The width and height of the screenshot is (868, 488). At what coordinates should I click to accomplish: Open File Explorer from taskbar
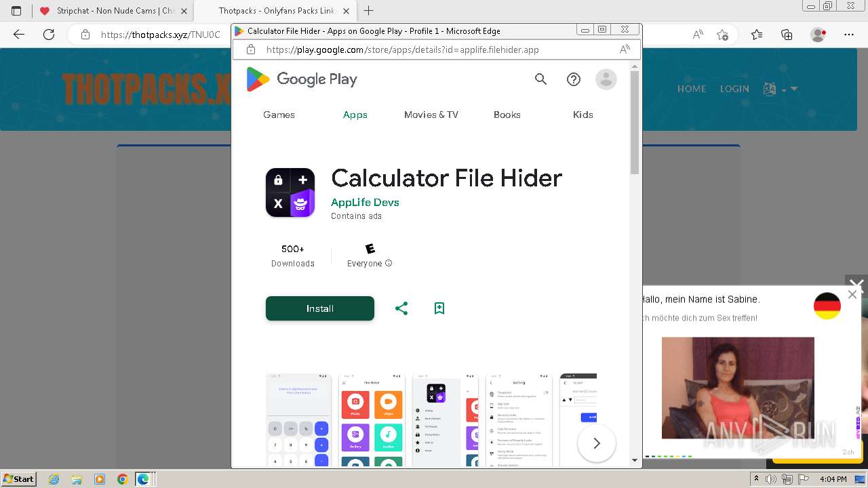pyautogui.click(x=77, y=479)
